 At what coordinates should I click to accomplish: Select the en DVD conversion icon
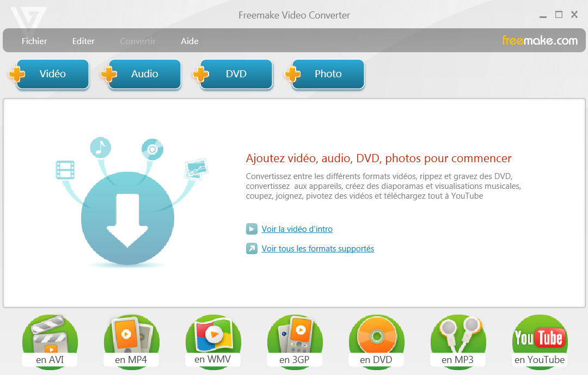click(377, 342)
